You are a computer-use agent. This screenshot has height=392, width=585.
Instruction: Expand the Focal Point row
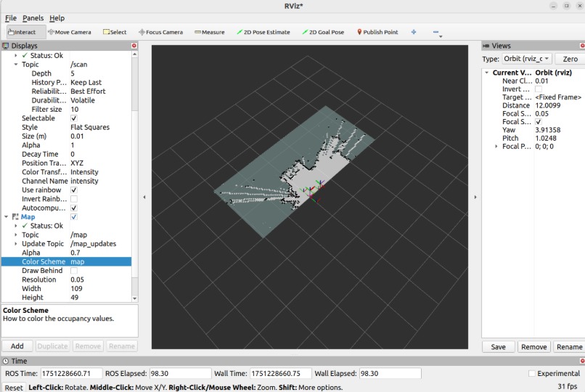[x=496, y=146]
